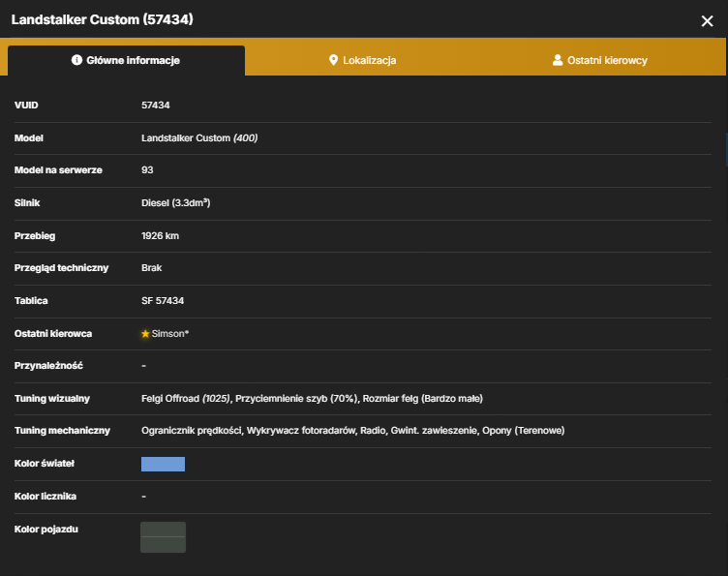Click the Tablica label
This screenshot has height=576, width=728.
point(31,301)
